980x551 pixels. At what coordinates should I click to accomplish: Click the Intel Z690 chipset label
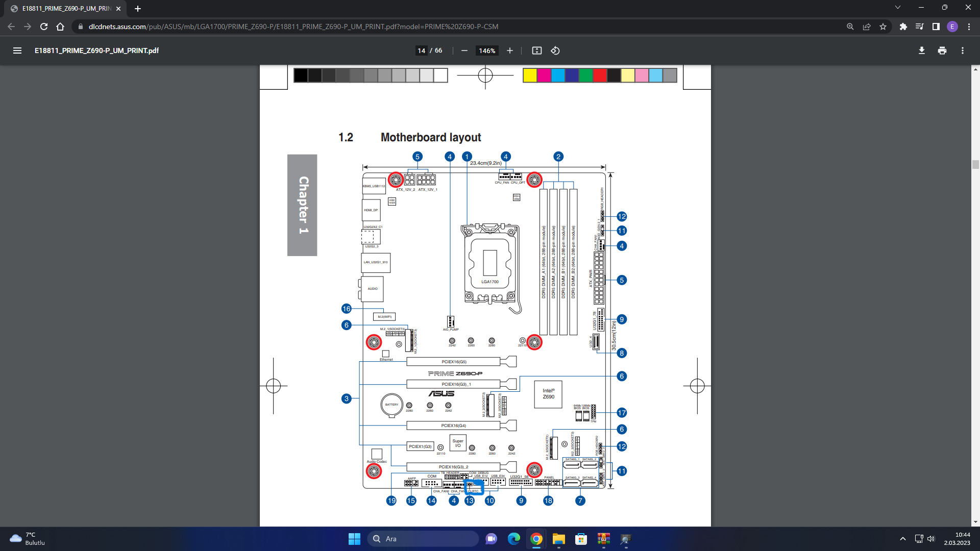pyautogui.click(x=548, y=394)
